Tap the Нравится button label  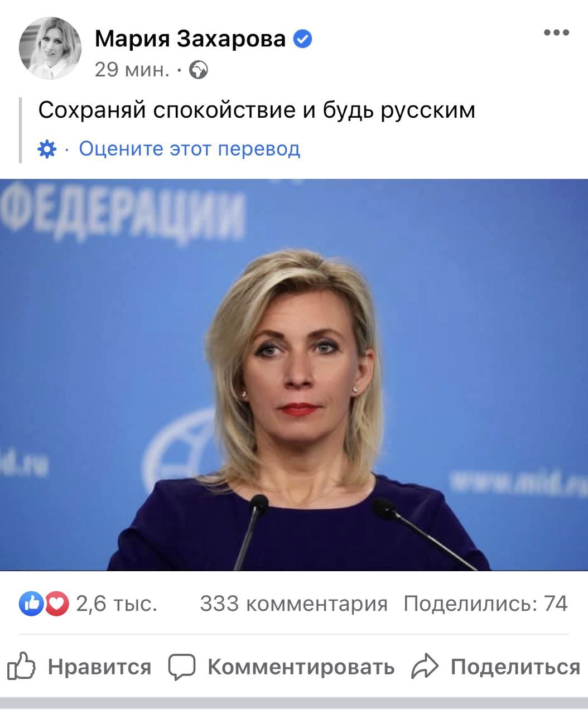pyautogui.click(x=99, y=667)
